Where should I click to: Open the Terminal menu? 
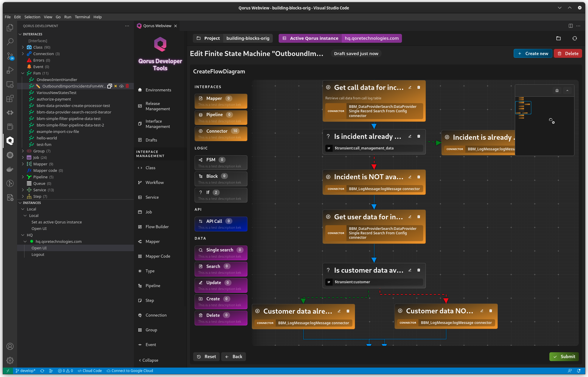[x=82, y=17]
